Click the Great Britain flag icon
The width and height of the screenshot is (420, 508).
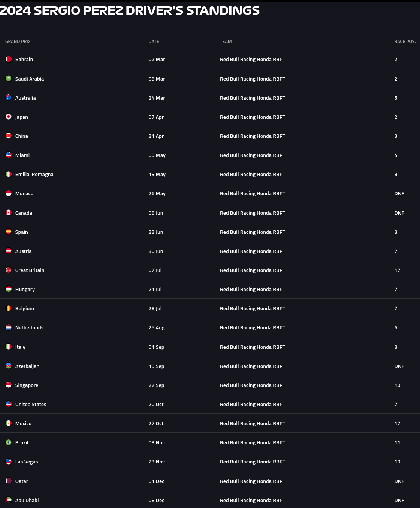[x=9, y=270]
